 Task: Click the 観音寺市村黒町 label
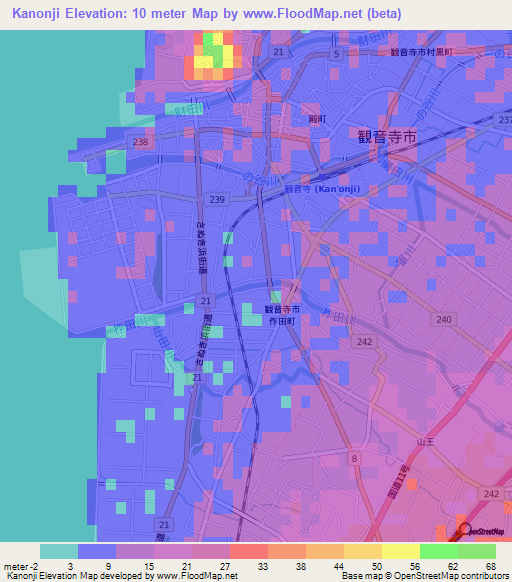coord(421,52)
